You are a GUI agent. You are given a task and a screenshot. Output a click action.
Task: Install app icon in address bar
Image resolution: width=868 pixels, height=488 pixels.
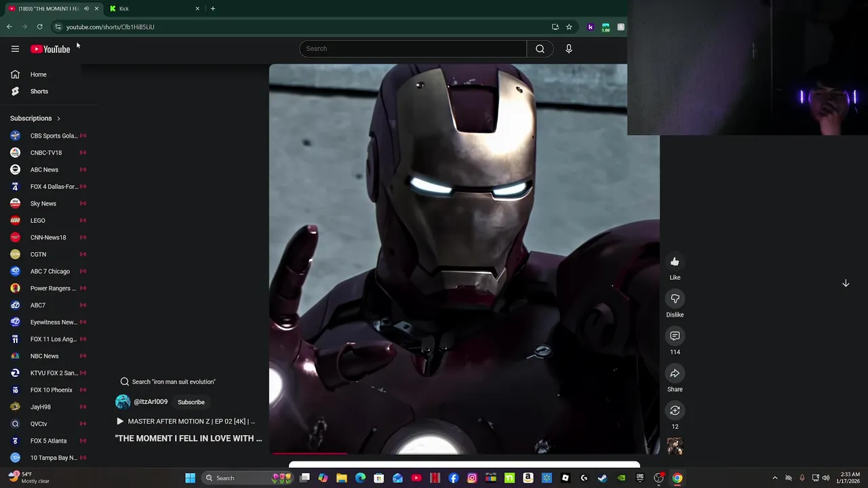tap(555, 27)
